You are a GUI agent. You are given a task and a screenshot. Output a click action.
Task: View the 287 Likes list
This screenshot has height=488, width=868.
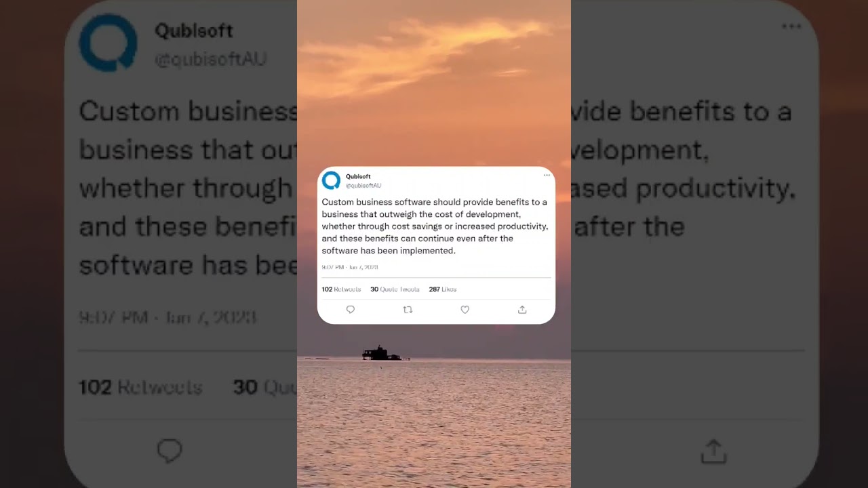443,289
